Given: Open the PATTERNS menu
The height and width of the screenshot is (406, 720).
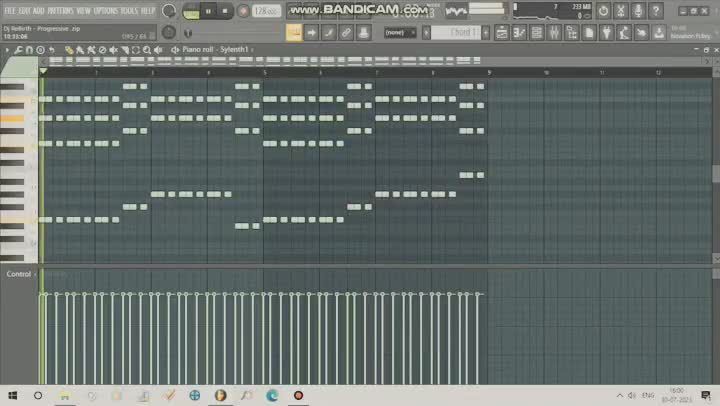Looking at the screenshot, I should click(61, 10).
